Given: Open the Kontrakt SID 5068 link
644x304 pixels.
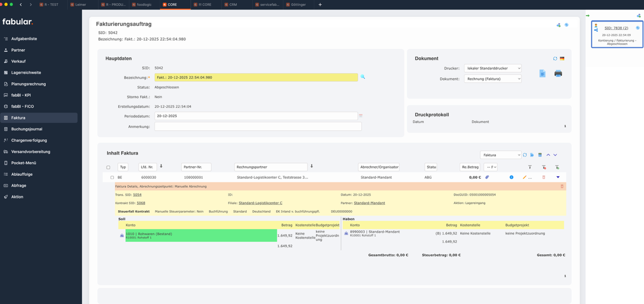Looking at the screenshot, I should coord(141,203).
